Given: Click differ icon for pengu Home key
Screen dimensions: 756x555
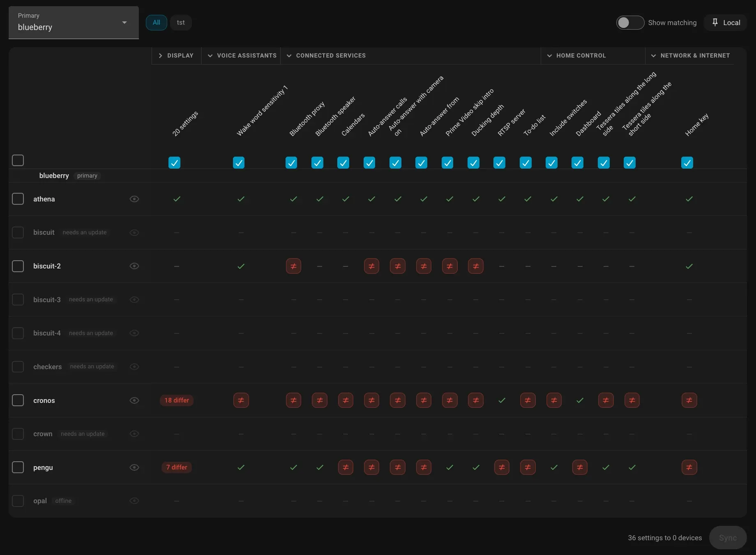Looking at the screenshot, I should click(689, 467).
